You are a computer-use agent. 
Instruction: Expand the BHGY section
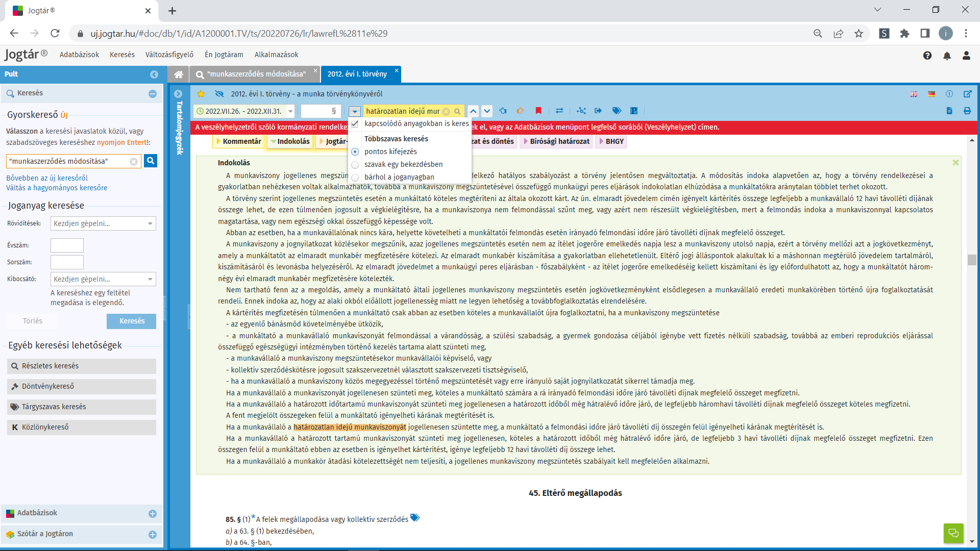pos(611,141)
